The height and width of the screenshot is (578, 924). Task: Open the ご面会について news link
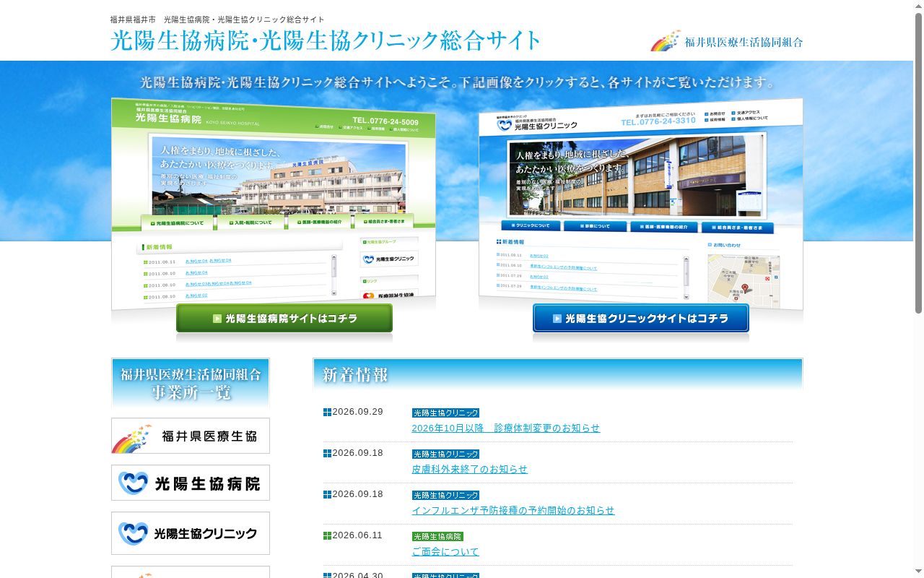(445, 552)
